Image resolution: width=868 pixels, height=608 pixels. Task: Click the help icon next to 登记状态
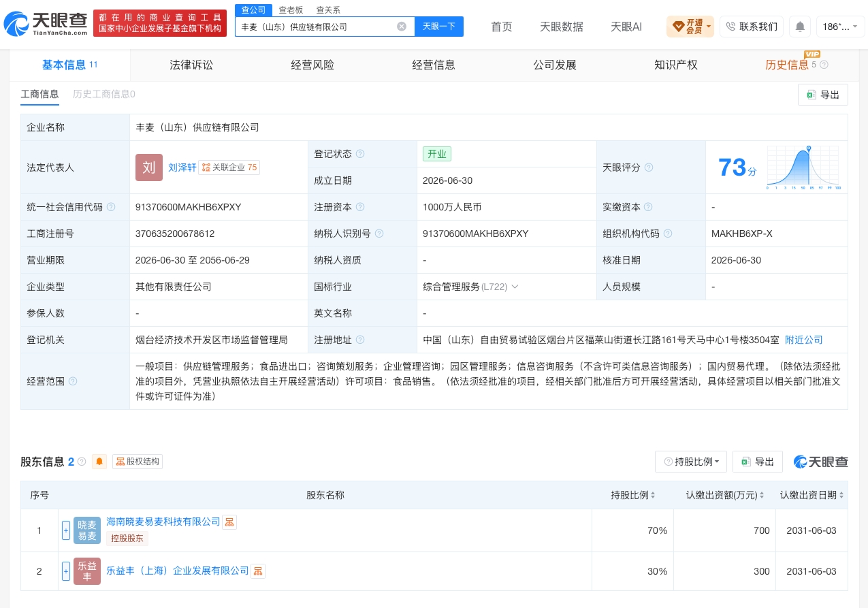point(360,154)
